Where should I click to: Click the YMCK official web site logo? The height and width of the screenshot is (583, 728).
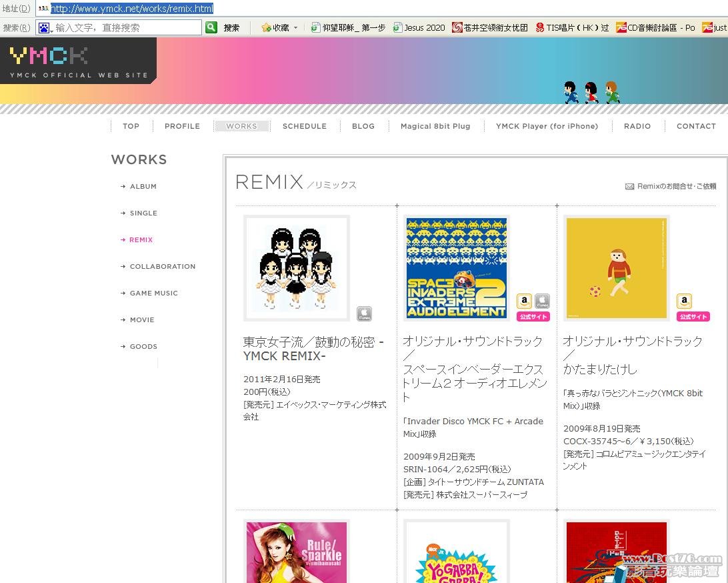pyautogui.click(x=78, y=61)
